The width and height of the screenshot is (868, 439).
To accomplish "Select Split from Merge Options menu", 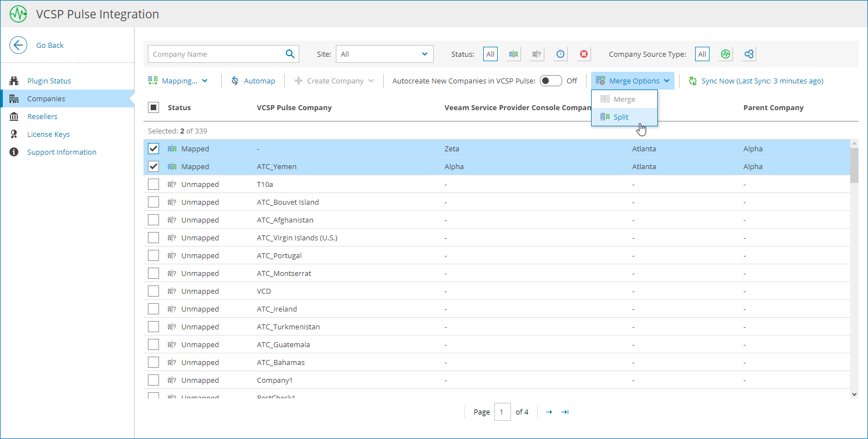I will pos(624,117).
